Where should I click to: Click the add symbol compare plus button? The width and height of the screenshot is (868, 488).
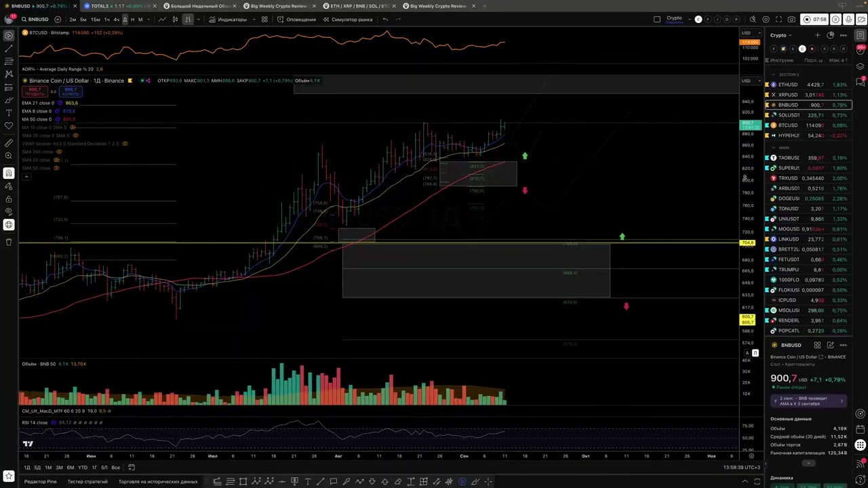tap(58, 20)
